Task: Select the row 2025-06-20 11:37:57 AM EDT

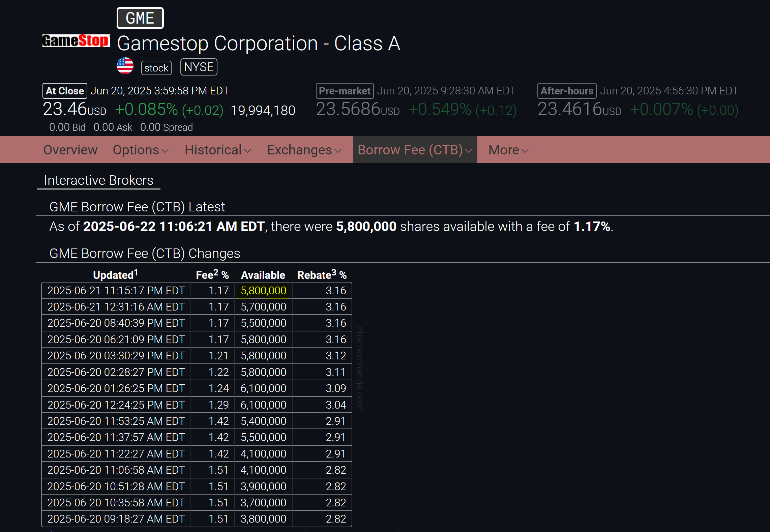Action: [x=197, y=437]
